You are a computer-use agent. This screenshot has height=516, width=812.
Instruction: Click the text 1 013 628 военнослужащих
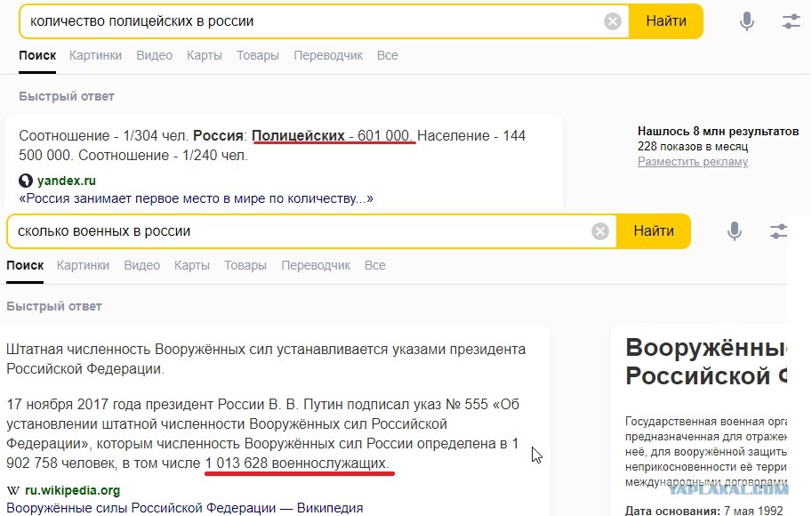(297, 463)
